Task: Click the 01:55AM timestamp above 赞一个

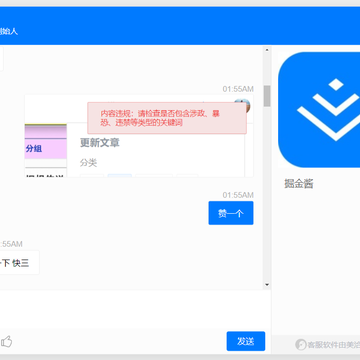Action: tap(238, 195)
